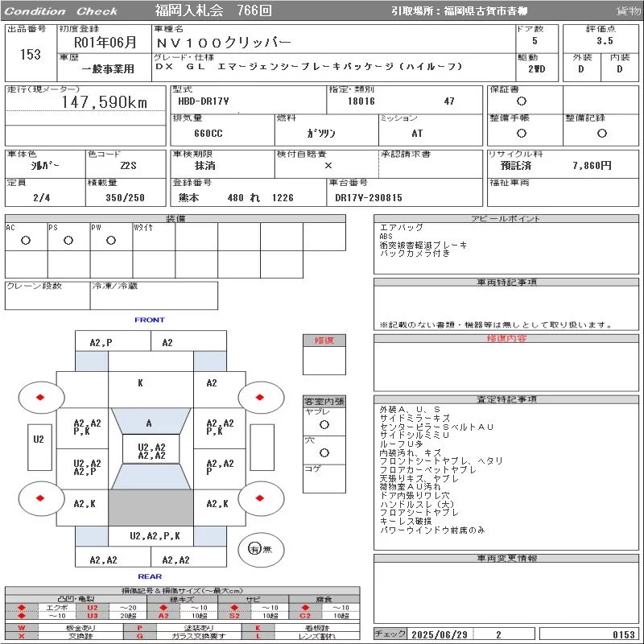Click the Condition Check title

coord(61,11)
